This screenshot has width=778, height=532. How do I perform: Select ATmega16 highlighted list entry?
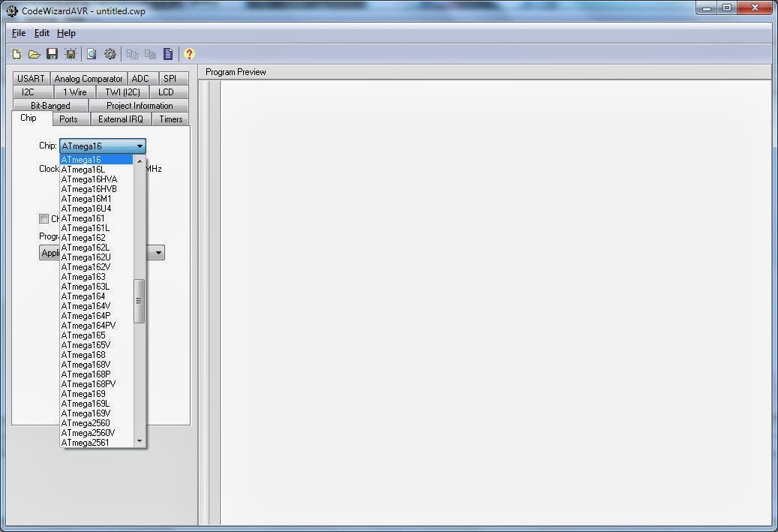(96, 159)
